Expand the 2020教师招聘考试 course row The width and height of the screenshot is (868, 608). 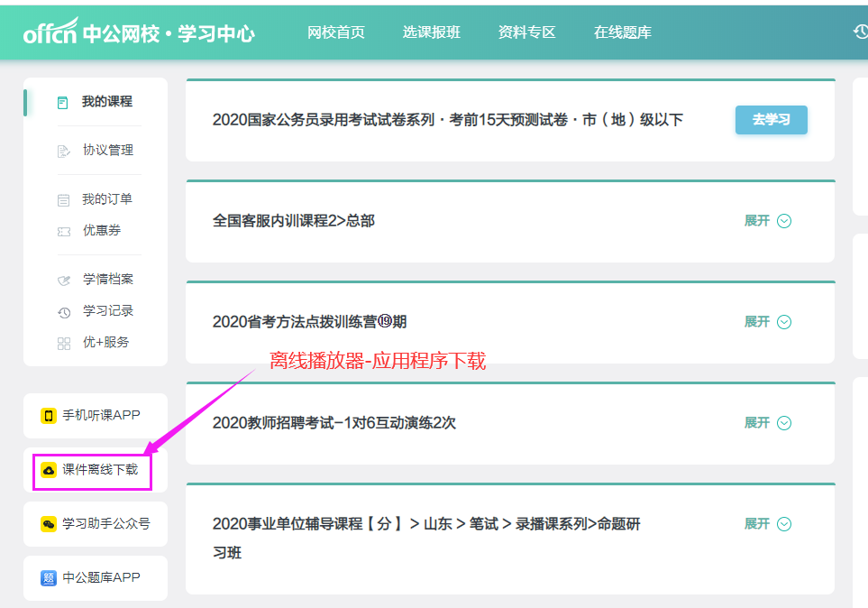click(768, 423)
